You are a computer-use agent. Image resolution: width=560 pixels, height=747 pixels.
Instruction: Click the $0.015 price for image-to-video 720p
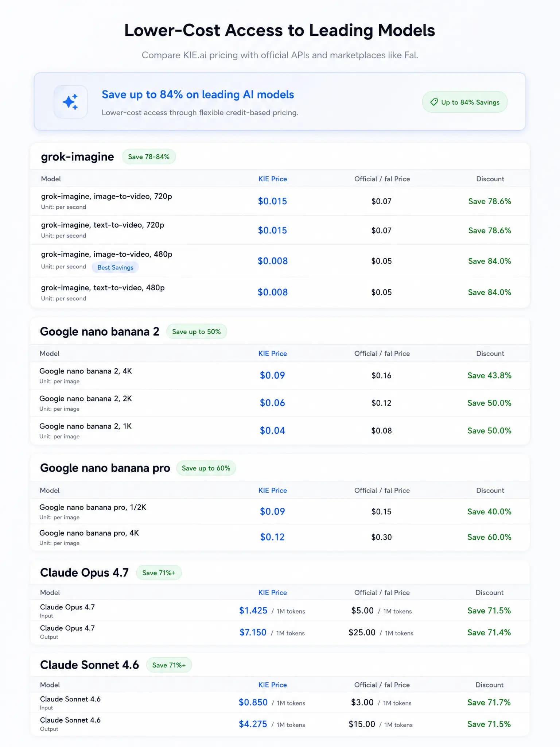[272, 201]
